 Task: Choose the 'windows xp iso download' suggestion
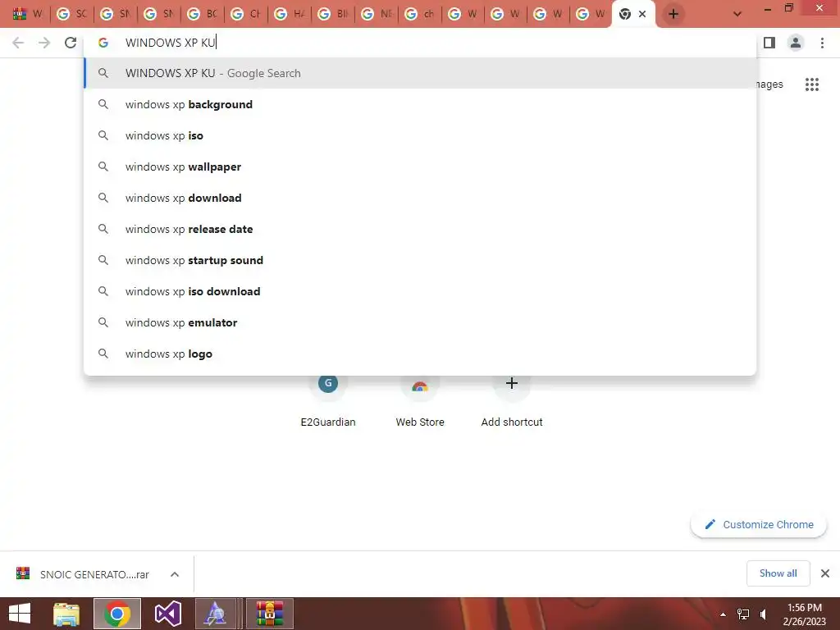coord(420,291)
